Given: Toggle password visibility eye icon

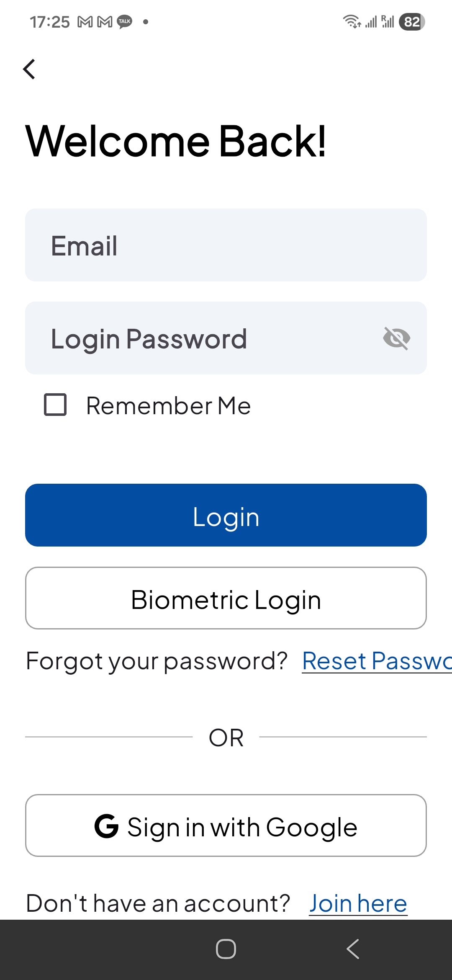Looking at the screenshot, I should 396,338.
